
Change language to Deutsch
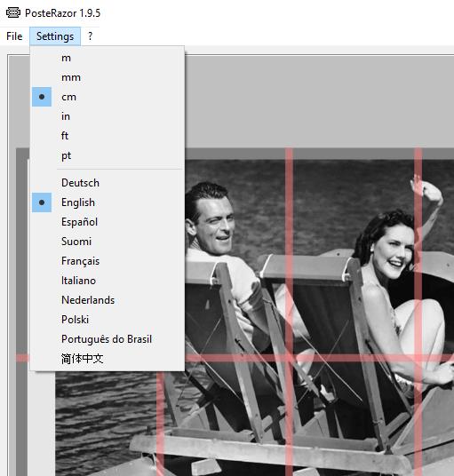[108, 183]
